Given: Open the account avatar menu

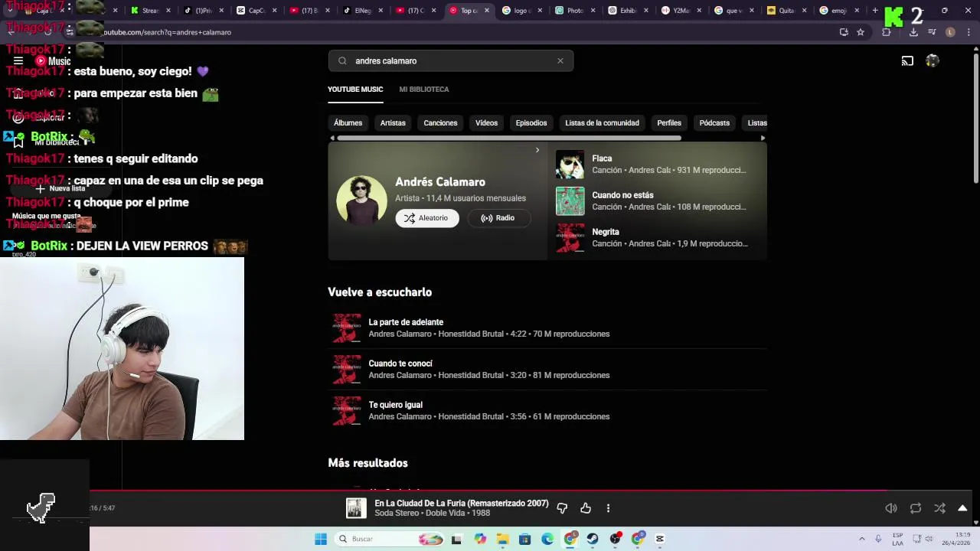Looking at the screenshot, I should point(932,61).
